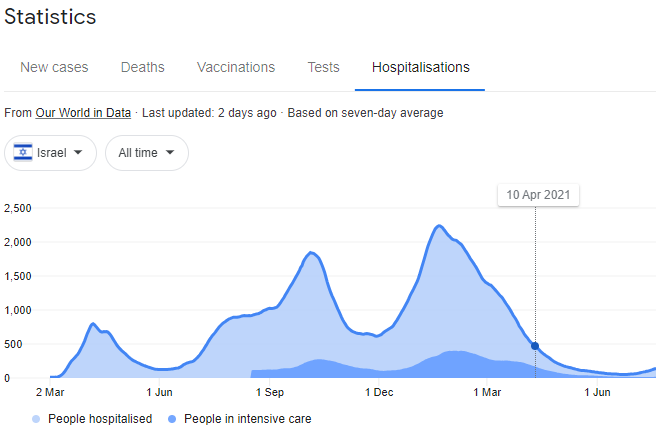Select the Vaccinations tab
The image size is (662, 429).
[236, 68]
